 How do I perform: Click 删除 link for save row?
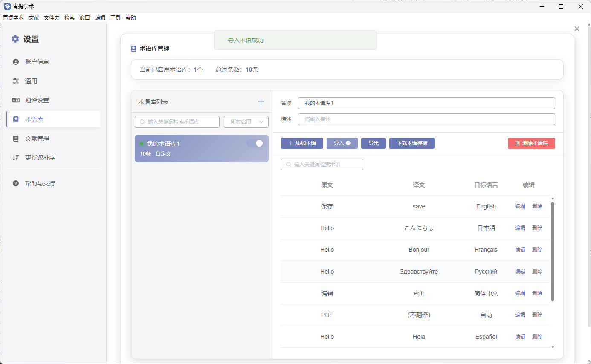point(537,206)
